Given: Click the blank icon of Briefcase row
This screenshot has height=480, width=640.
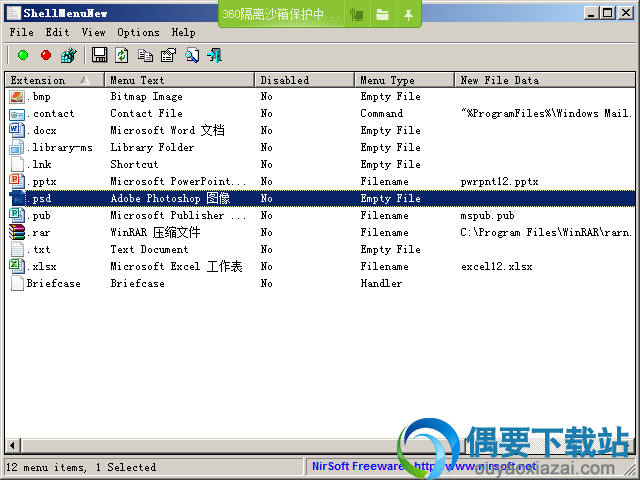Looking at the screenshot, I should pos(17,284).
